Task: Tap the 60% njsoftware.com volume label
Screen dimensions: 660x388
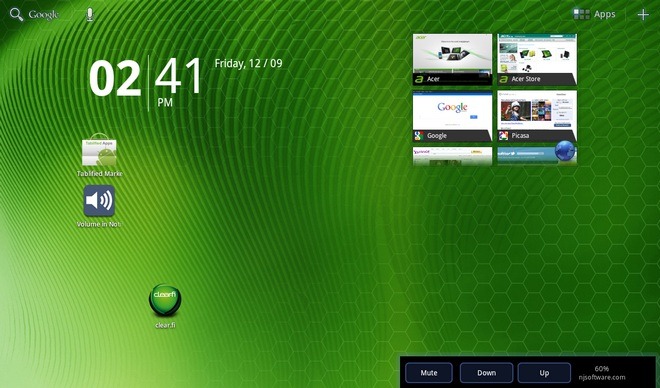Action: pos(602,373)
